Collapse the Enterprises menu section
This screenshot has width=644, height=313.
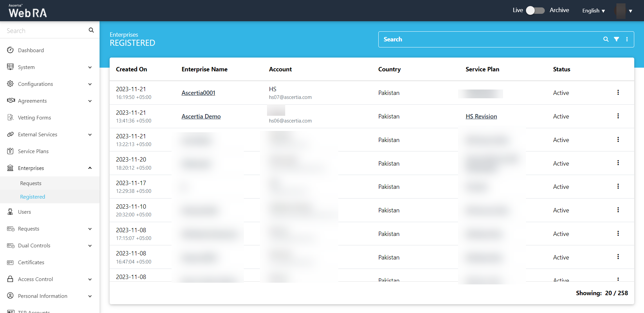tap(90, 168)
